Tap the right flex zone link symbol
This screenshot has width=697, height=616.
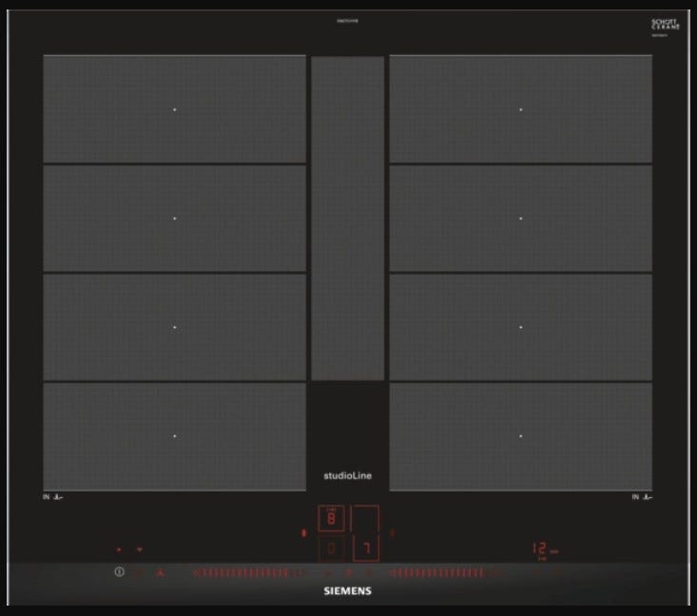(x=392, y=532)
